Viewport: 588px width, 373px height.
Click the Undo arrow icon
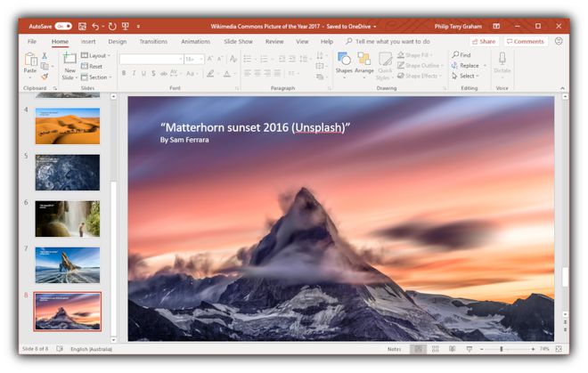(95, 26)
